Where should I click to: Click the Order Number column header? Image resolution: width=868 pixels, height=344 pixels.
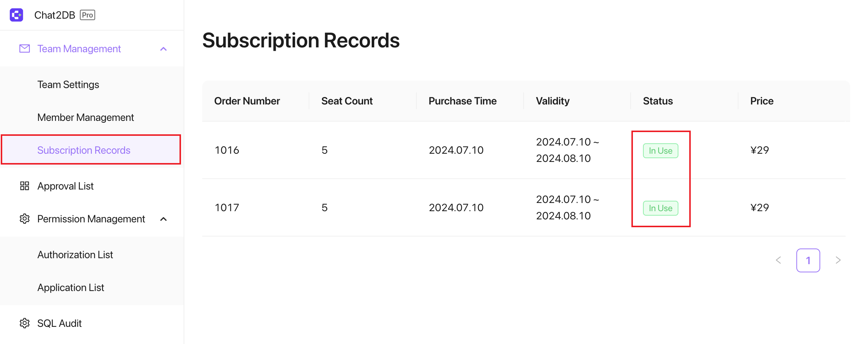(x=247, y=101)
